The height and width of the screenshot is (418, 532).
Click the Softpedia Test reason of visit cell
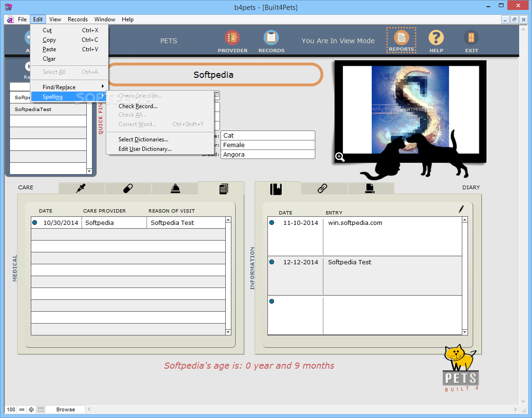pos(186,223)
